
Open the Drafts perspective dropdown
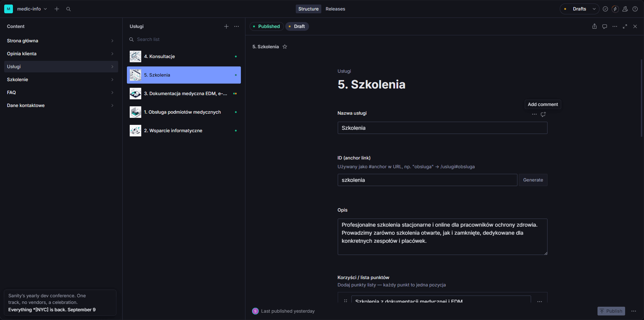580,9
